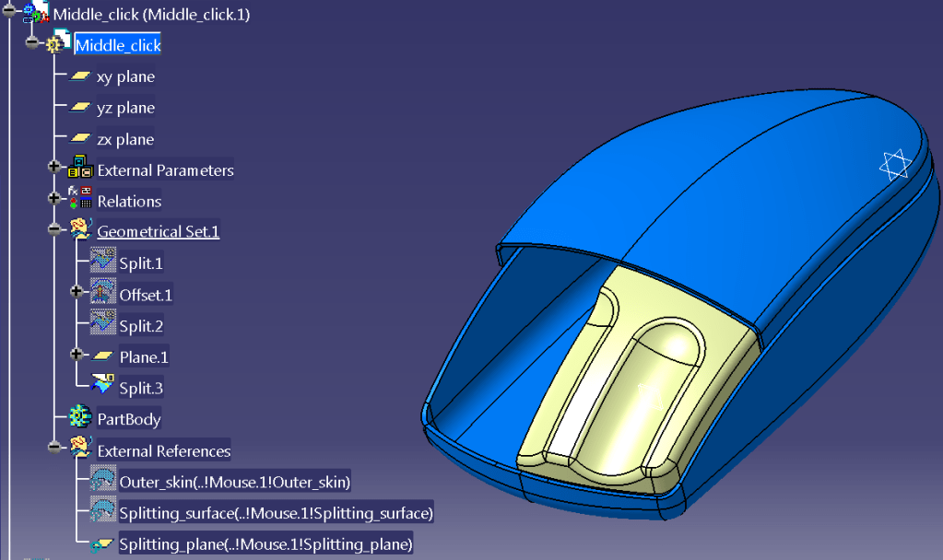Viewport: 943px width, 560px height.
Task: Select the xy plane tree item
Action: coord(125,77)
